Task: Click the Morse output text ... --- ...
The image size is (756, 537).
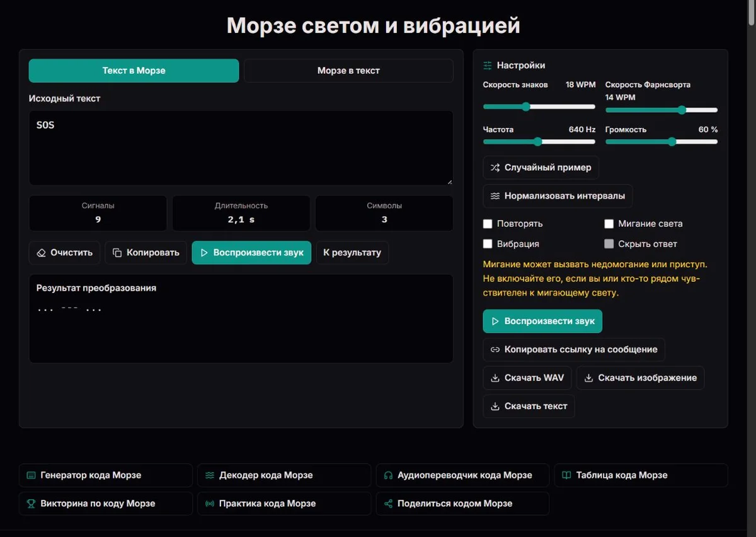Action: pyautogui.click(x=69, y=309)
